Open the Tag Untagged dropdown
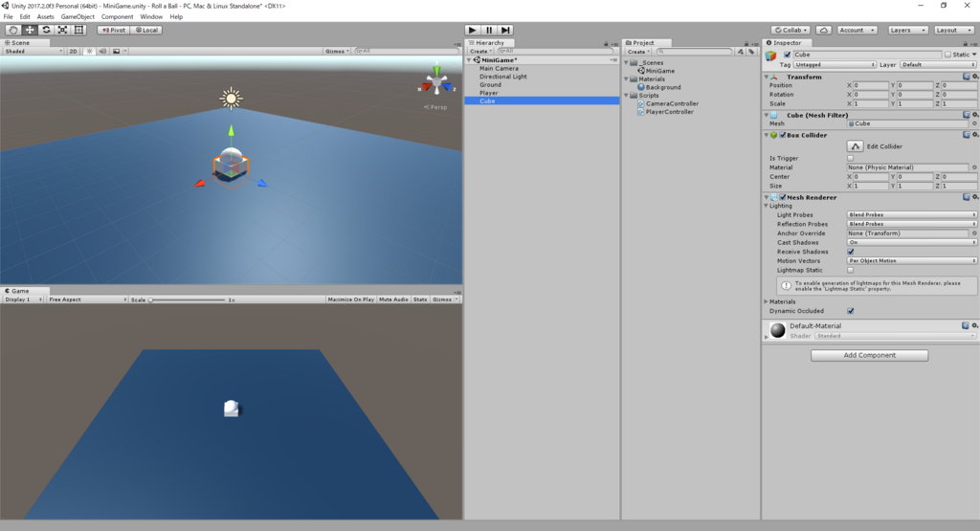980x531 pixels. coord(835,64)
